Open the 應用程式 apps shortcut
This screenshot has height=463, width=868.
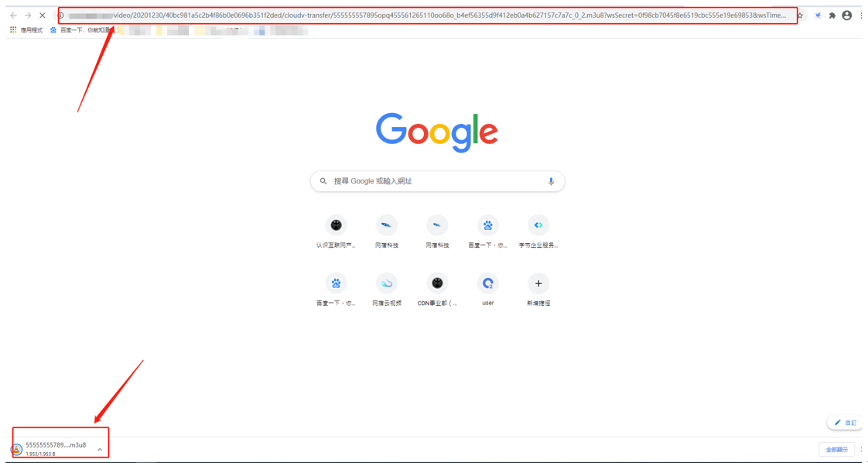tap(26, 30)
